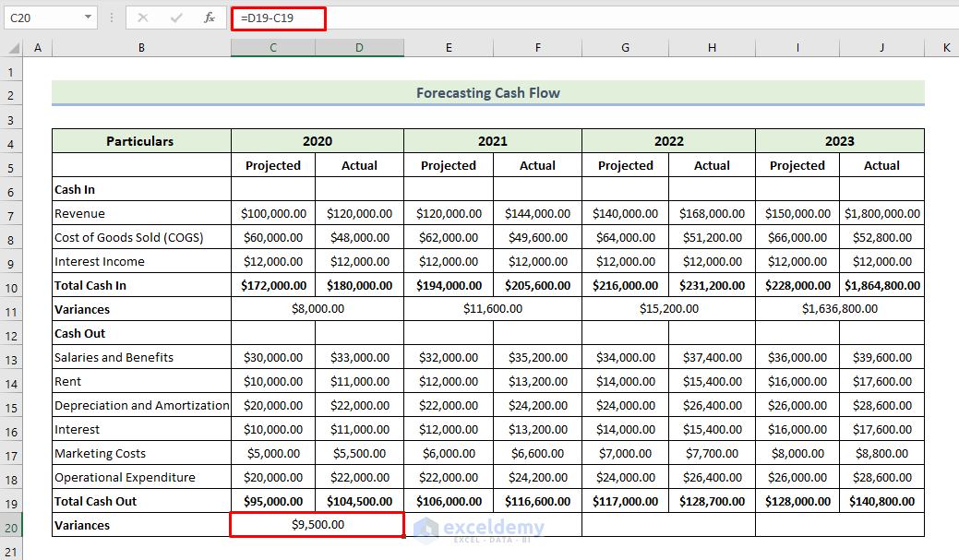The height and width of the screenshot is (560, 959).
Task: Click the $39,600.00 salaries cell
Action: 882,357
